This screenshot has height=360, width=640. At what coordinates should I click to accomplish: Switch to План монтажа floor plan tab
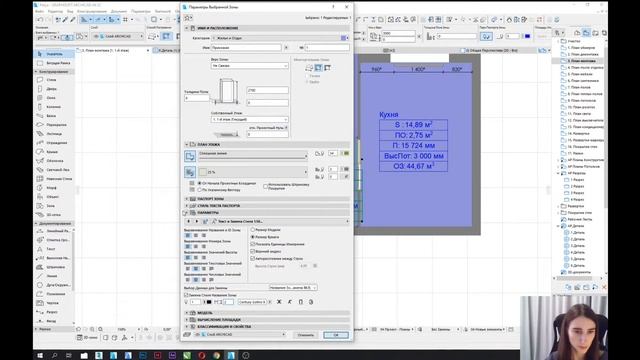113,51
